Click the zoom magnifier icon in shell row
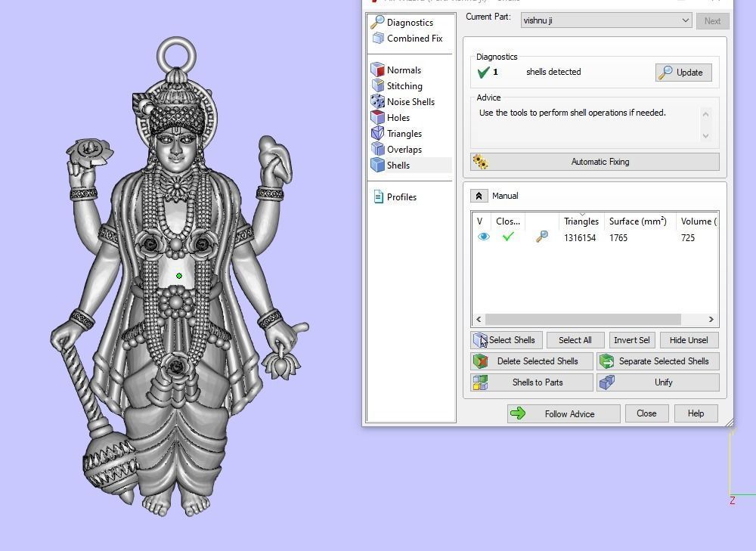The height and width of the screenshot is (551, 756). click(x=542, y=237)
